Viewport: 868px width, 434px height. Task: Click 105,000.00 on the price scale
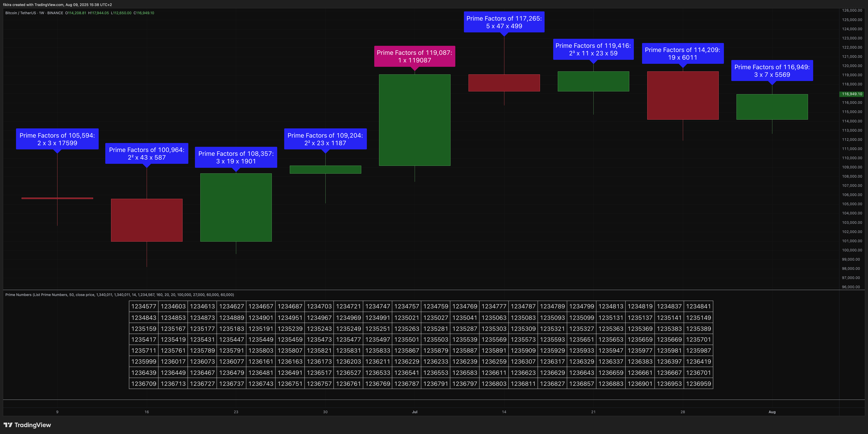[852, 204]
